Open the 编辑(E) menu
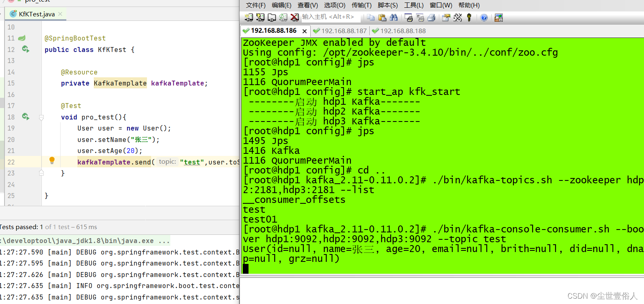Image resolution: width=644 pixels, height=304 pixels. [x=281, y=5]
